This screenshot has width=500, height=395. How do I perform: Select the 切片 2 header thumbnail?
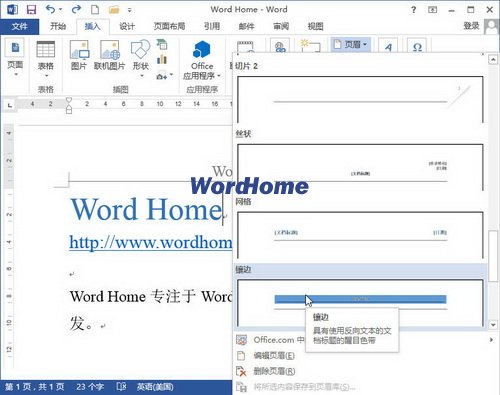360,99
